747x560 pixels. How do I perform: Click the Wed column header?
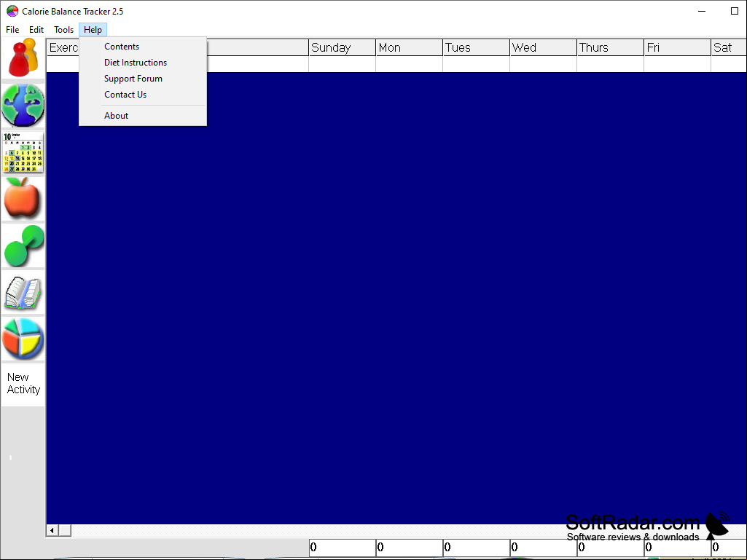coord(543,47)
